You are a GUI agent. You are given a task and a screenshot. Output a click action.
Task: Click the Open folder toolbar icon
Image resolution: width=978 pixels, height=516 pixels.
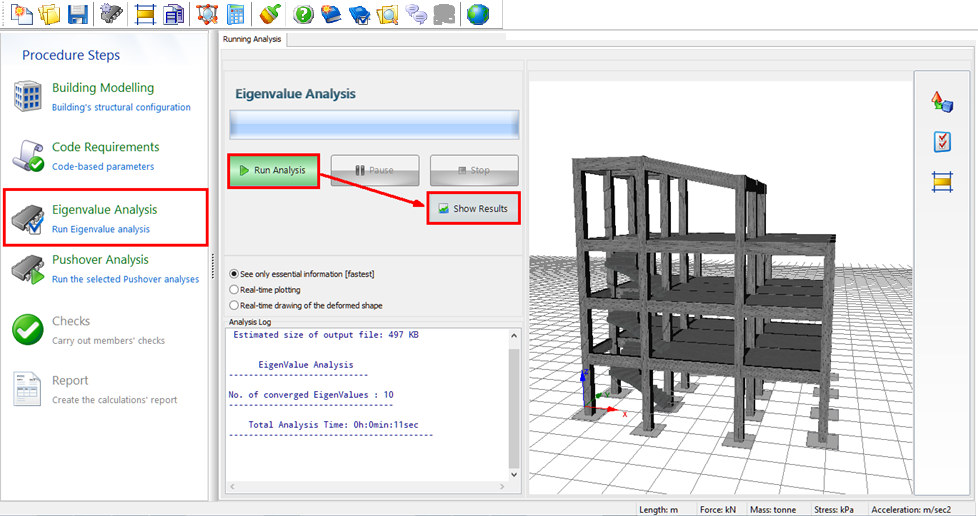pos(49,14)
